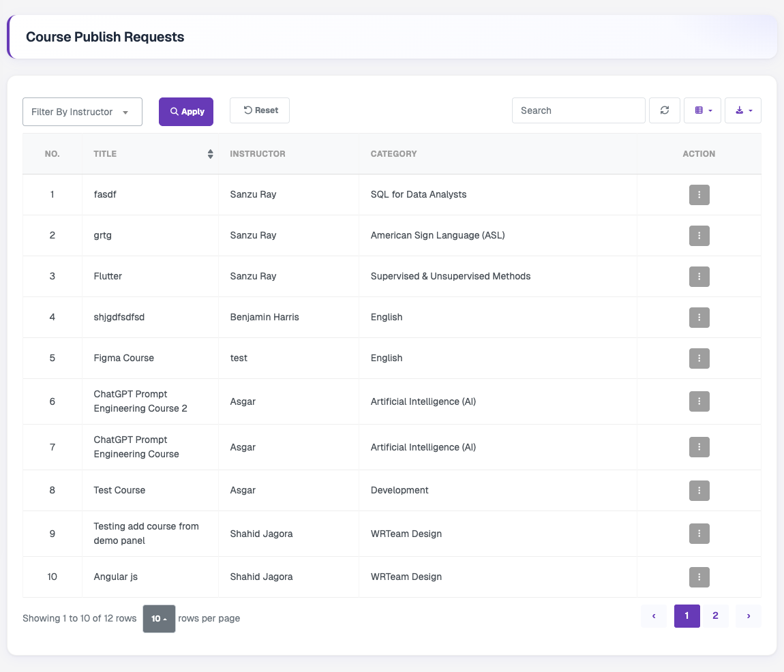
Task: Open action menu for shjgdfsdfsd row
Action: pyautogui.click(x=699, y=318)
